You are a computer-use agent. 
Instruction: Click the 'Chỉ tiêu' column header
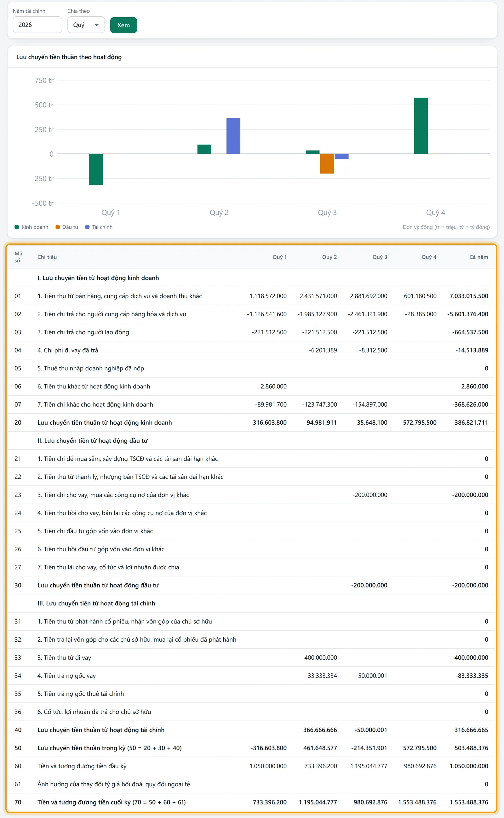pyautogui.click(x=47, y=257)
